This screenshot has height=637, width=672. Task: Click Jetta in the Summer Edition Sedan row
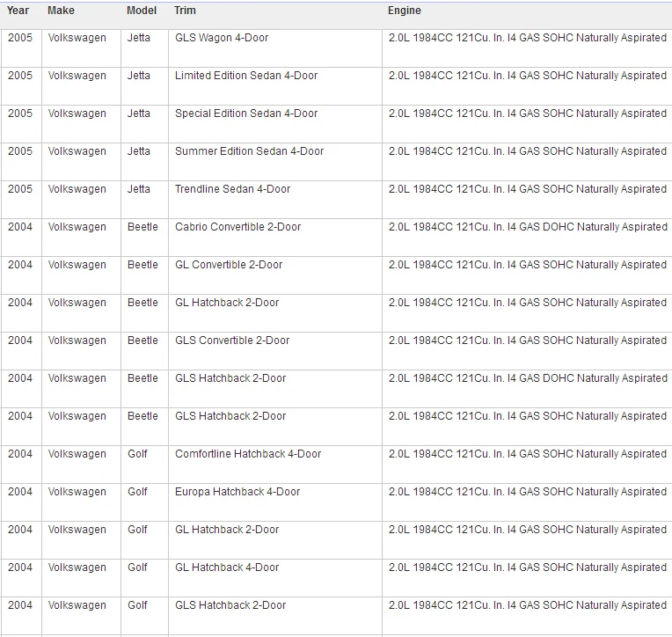click(x=139, y=150)
